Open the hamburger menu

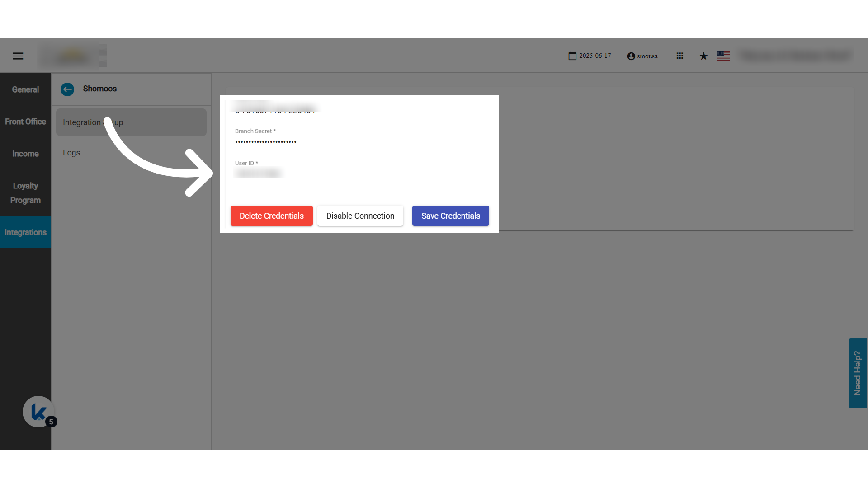coord(18,56)
